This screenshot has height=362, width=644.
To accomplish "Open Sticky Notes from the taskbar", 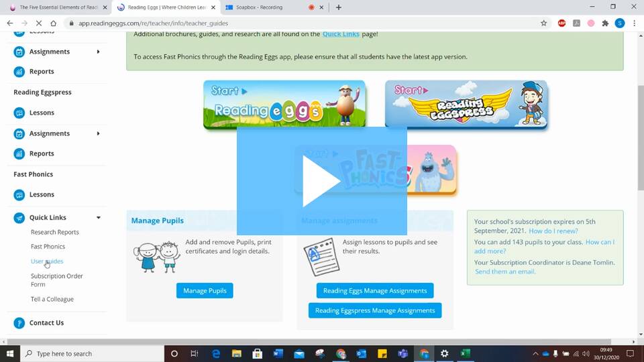I will (382, 353).
